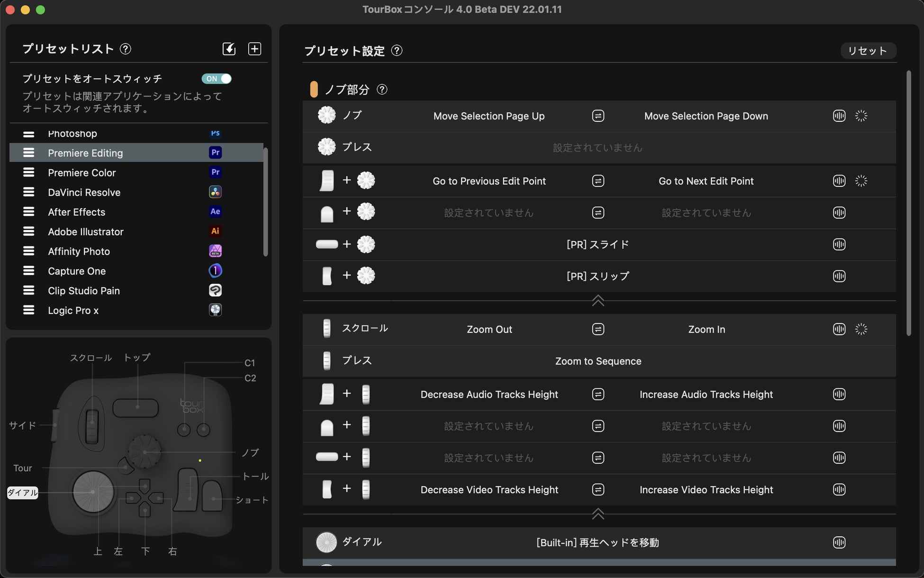The width and height of the screenshot is (924, 578).
Task: Click the help icon beside プリセットリスト
Action: coord(126,49)
